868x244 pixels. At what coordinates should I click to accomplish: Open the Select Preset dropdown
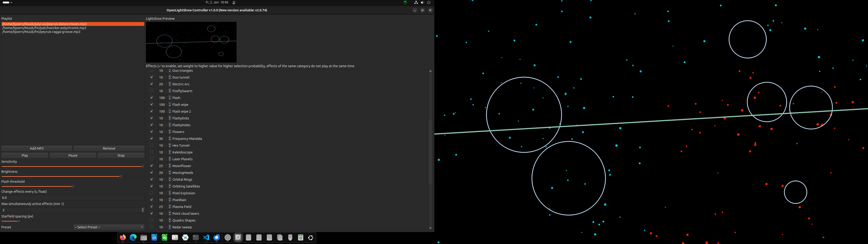pos(109,227)
